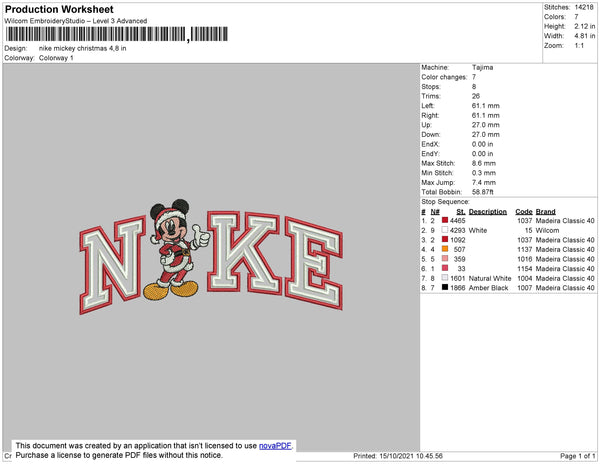Viewport: 600px width, 464px height.
Task: Select design name 'nike mickey christmas 4,8 in'
Action: coord(83,49)
